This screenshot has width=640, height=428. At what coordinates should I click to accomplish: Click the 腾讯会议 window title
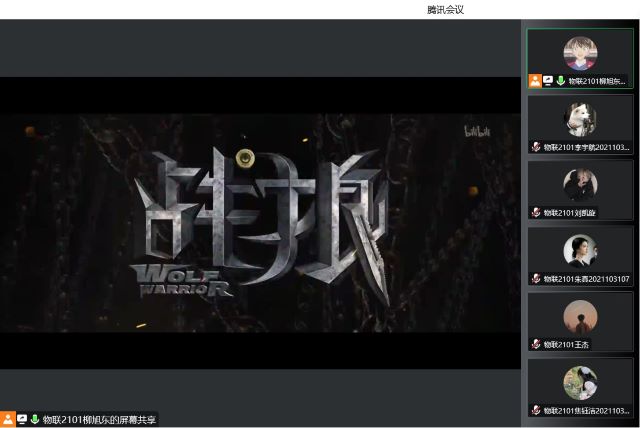tap(445, 9)
